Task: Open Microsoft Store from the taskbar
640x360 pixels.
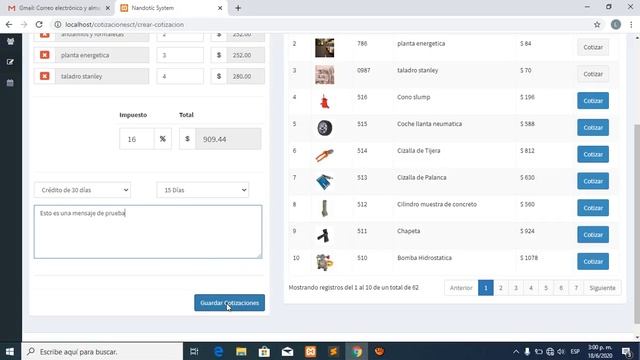Action: pyautogui.click(x=264, y=351)
